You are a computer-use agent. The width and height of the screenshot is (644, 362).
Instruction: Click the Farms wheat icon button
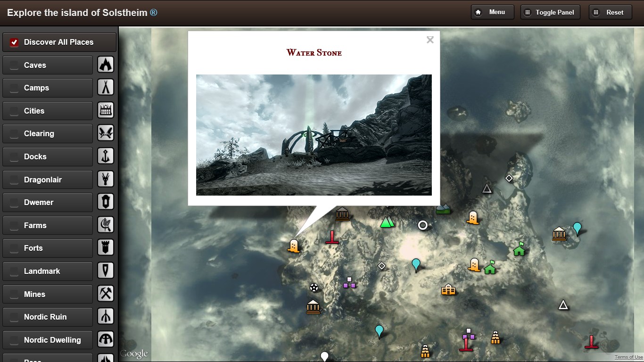[106, 225]
